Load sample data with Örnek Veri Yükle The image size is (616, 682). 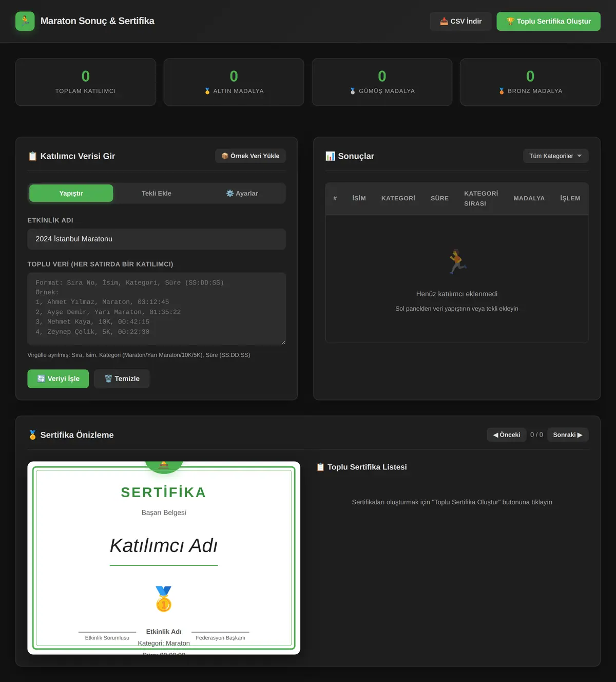pos(251,156)
